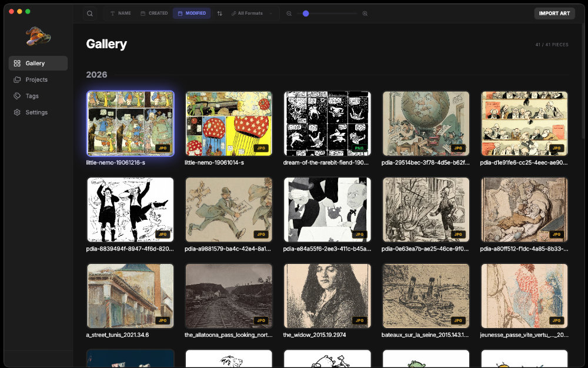Viewport: 588px width, 368px height.
Task: Open Settings in the sidebar
Action: point(38,112)
